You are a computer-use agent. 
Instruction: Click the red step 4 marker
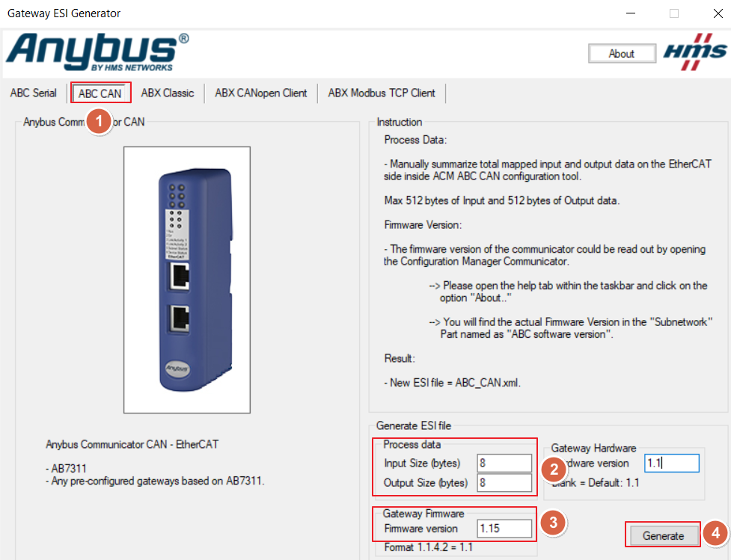(x=715, y=533)
